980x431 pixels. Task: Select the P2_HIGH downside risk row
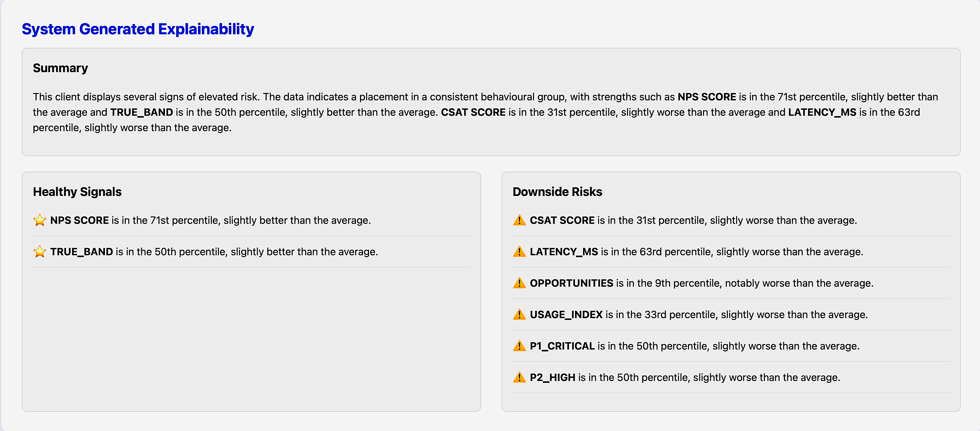click(x=685, y=378)
